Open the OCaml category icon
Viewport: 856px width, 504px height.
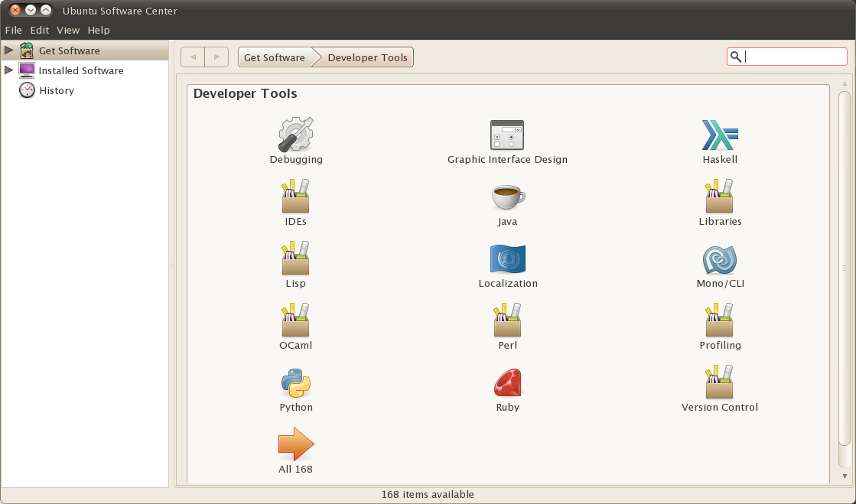295,320
